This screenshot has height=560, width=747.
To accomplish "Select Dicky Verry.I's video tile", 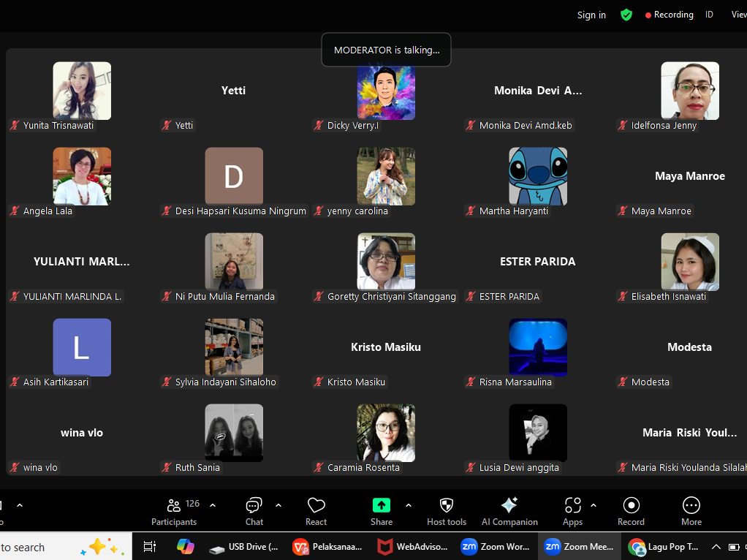I will tap(386, 91).
